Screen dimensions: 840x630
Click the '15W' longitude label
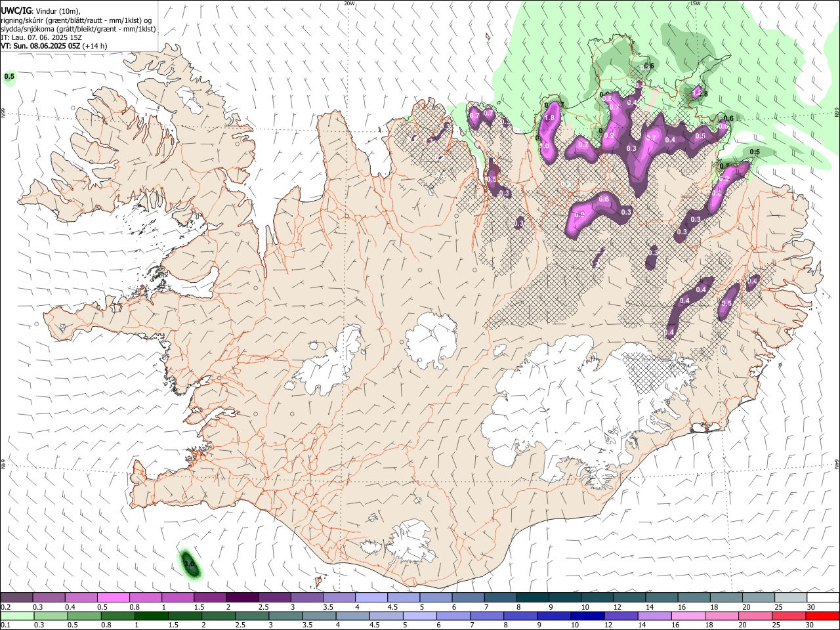pos(695,3)
